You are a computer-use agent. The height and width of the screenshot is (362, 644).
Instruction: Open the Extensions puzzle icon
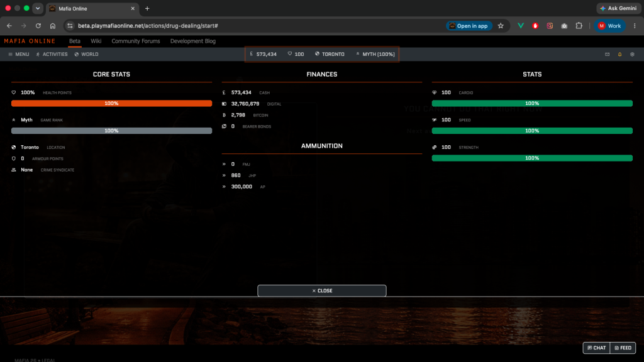click(579, 25)
